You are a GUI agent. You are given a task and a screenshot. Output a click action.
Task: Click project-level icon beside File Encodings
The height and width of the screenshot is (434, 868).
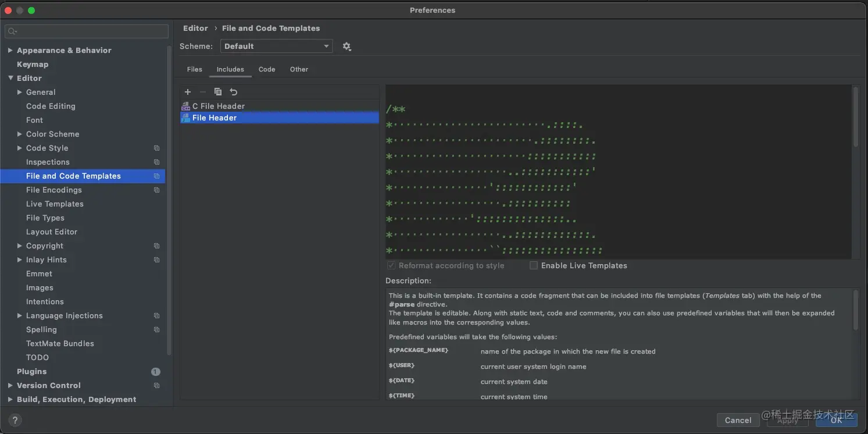[x=156, y=190]
